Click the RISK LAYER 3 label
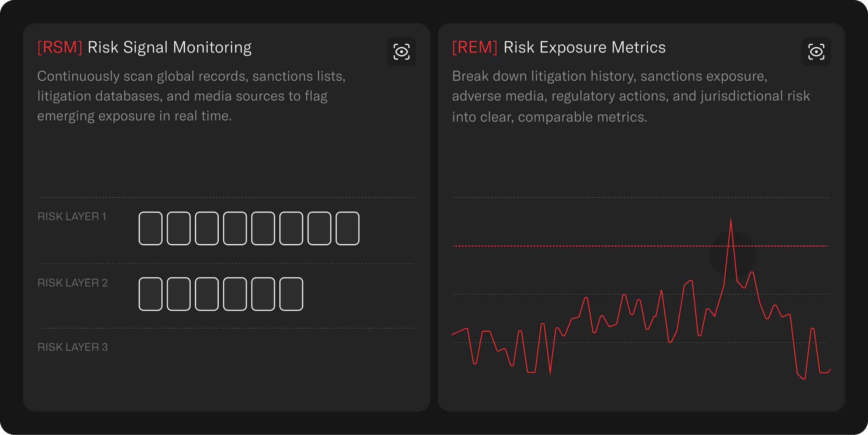Image resolution: width=868 pixels, height=435 pixels. (x=73, y=347)
